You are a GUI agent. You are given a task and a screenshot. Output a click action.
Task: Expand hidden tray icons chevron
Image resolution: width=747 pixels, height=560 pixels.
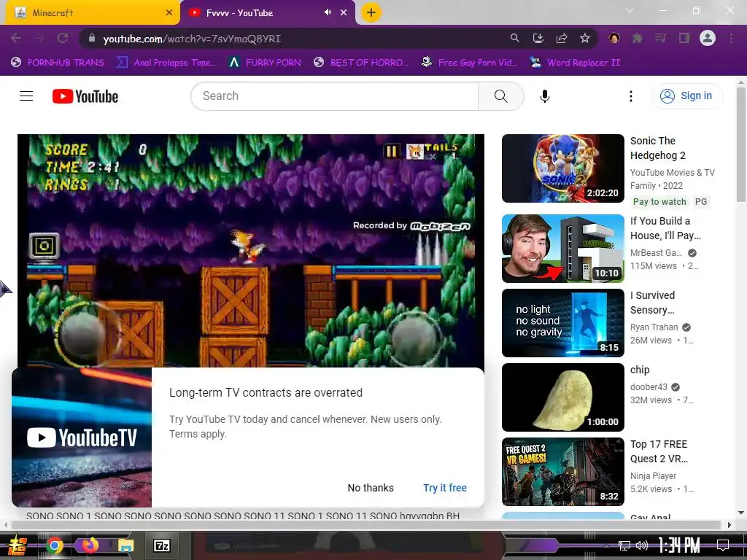[x=606, y=545]
